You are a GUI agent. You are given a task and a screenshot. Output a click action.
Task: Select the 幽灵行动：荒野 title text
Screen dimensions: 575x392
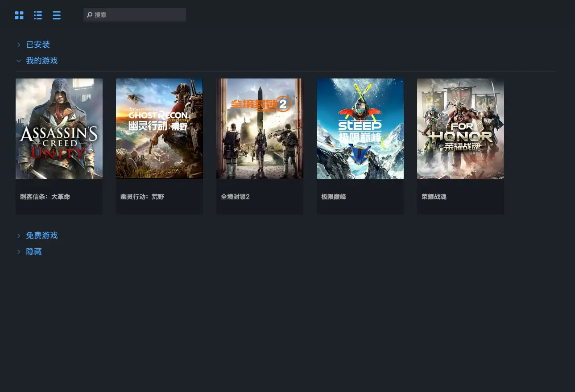tap(142, 197)
